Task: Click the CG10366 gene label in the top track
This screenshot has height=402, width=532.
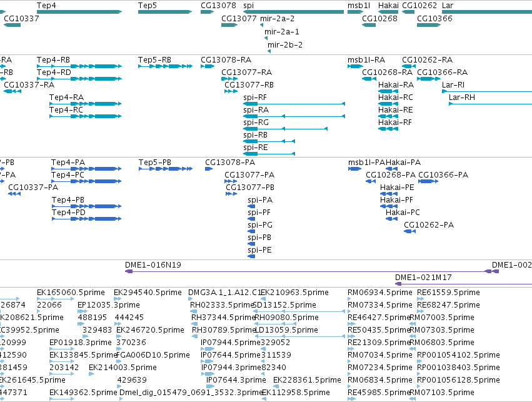Action: click(434, 19)
